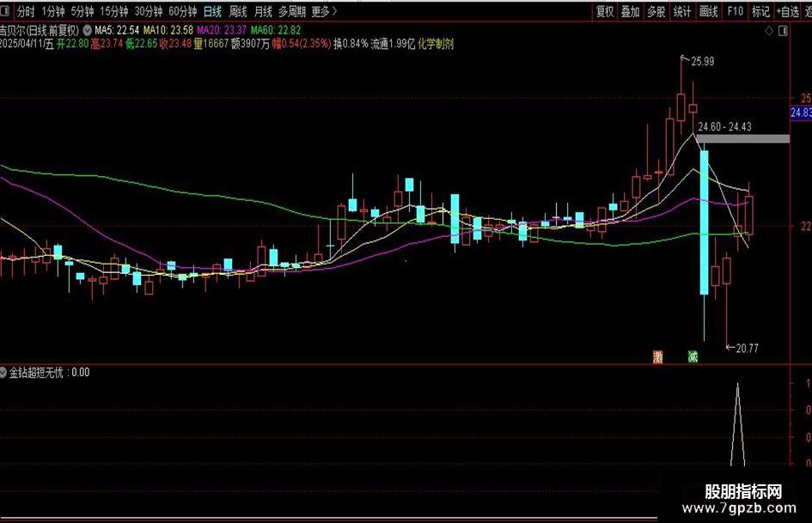Click the gray gap band right of 24.60 - 24.43
812x523 pixels.
click(742, 139)
